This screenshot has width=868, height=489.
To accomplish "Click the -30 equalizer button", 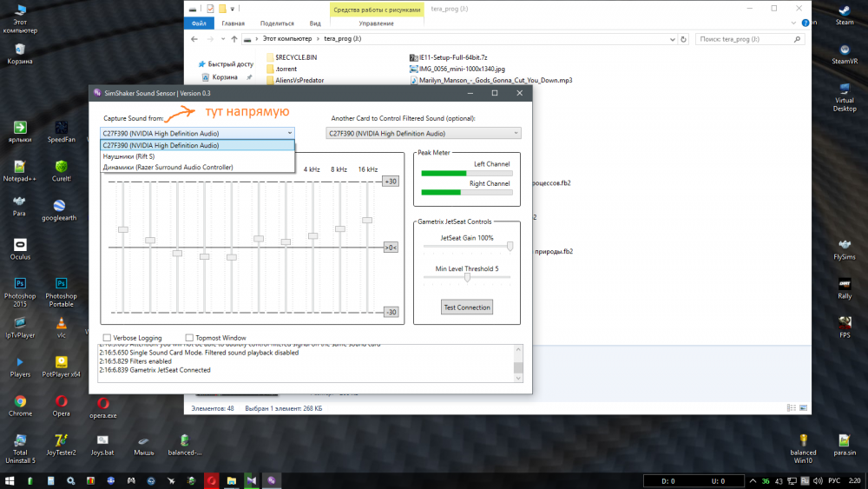I will pos(391,313).
